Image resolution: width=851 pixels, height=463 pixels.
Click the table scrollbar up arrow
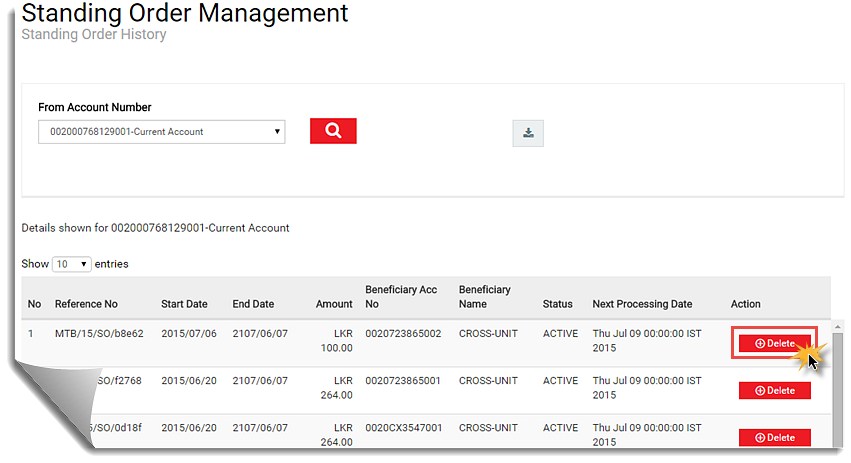(x=838, y=327)
